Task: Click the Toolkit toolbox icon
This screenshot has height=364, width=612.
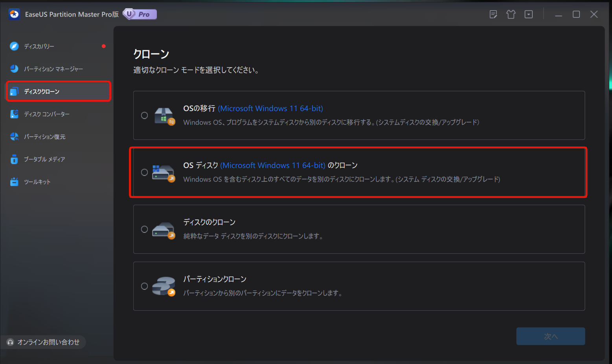Action: point(14,182)
